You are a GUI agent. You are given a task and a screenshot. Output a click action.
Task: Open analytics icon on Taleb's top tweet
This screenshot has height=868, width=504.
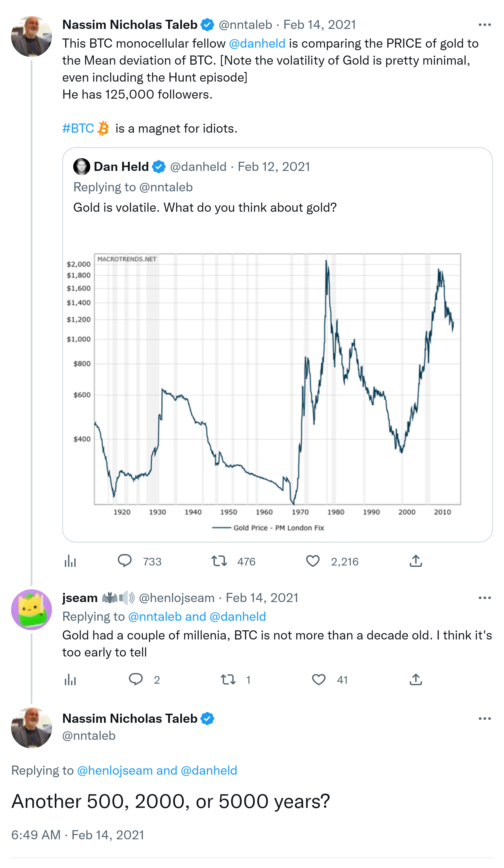click(x=70, y=561)
